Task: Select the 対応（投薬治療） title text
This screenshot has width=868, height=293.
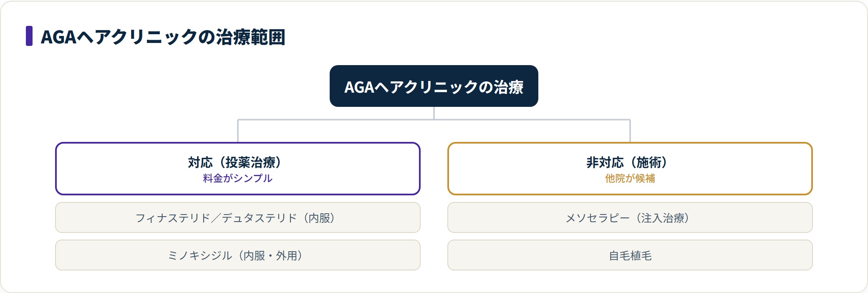Action: point(237,162)
